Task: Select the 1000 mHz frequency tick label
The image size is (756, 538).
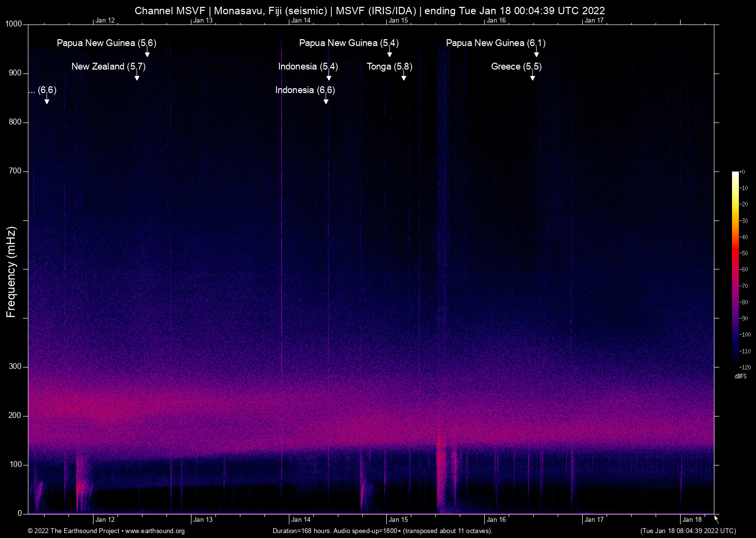Action: pos(13,23)
